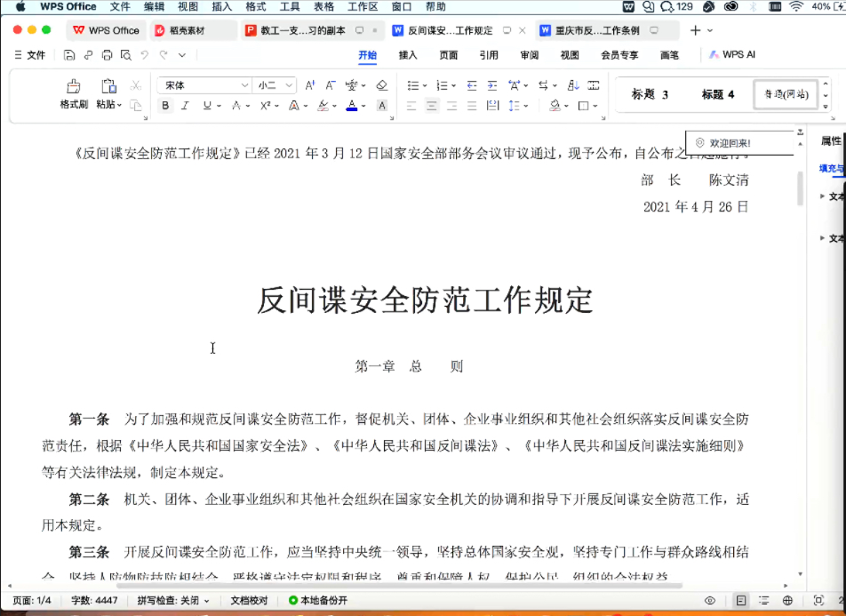Image resolution: width=846 pixels, height=616 pixels.
Task: Open the highlight color picker
Action: click(334, 105)
